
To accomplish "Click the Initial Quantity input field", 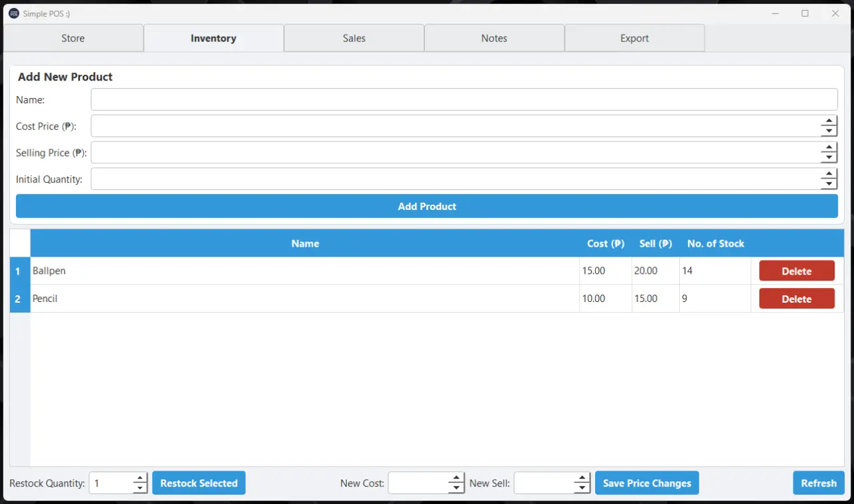I will click(456, 179).
